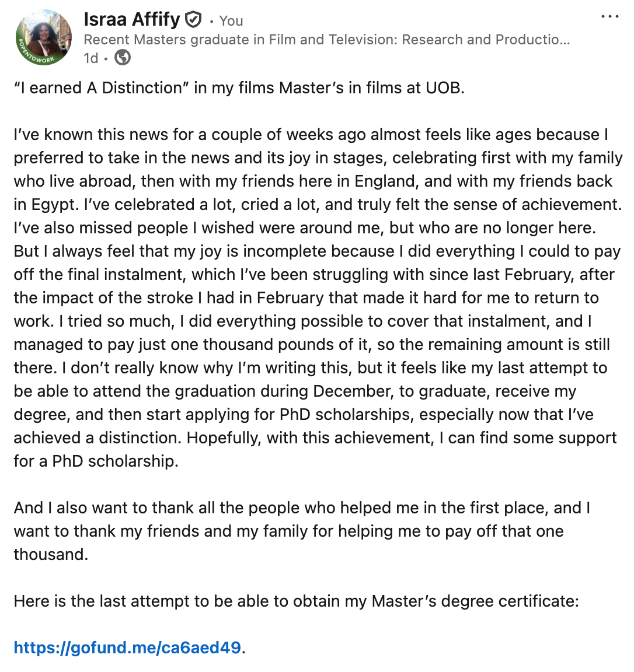Click the 'Recent Masters graduate' headline
The image size is (634, 672).
click(326, 40)
